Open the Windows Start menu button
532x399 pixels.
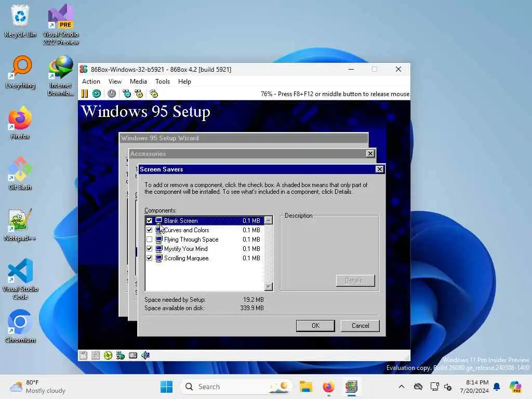click(x=166, y=387)
